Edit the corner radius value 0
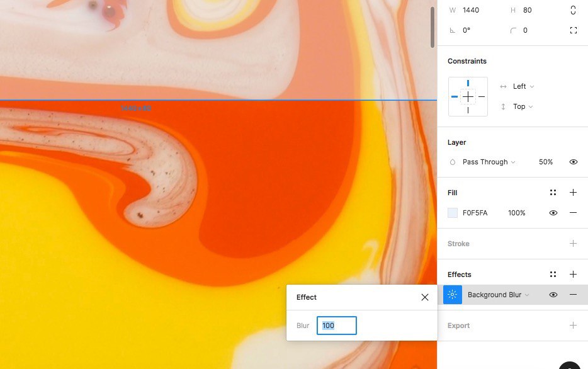588x369 pixels. (525, 30)
